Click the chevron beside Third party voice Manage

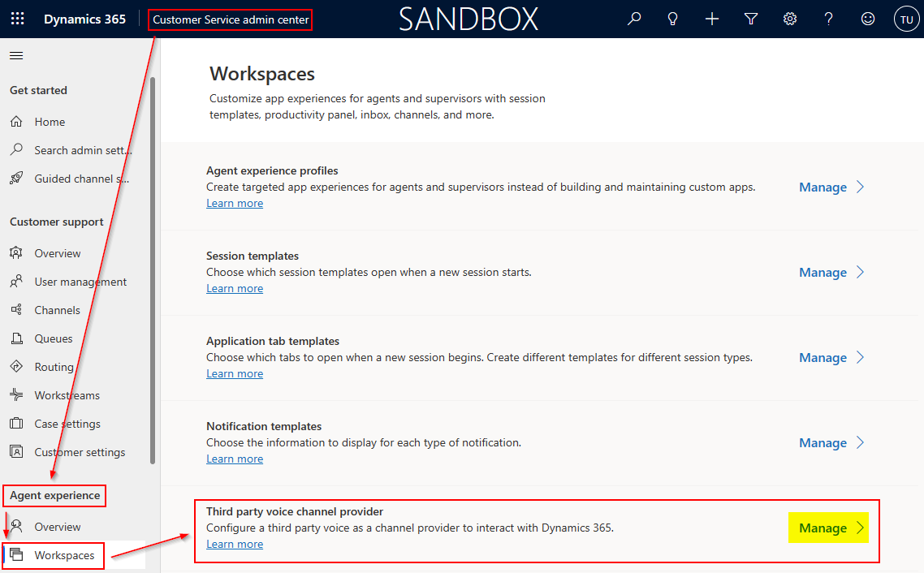(861, 528)
